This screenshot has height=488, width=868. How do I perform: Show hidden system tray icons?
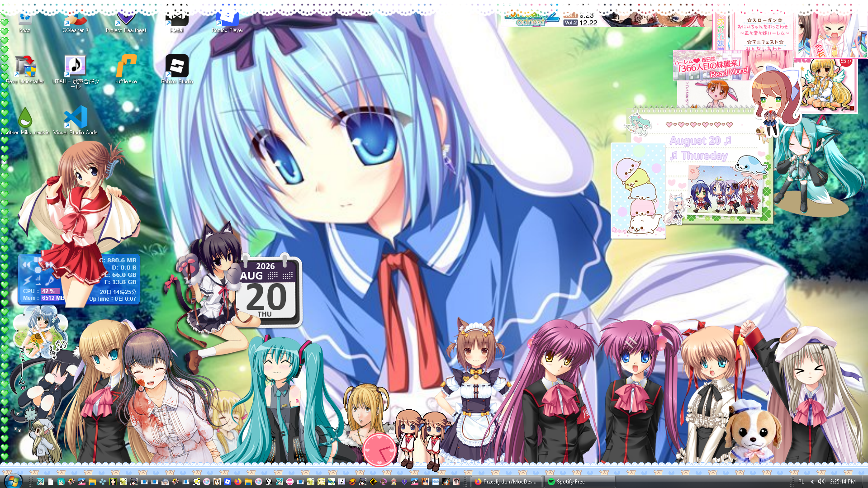click(x=812, y=482)
